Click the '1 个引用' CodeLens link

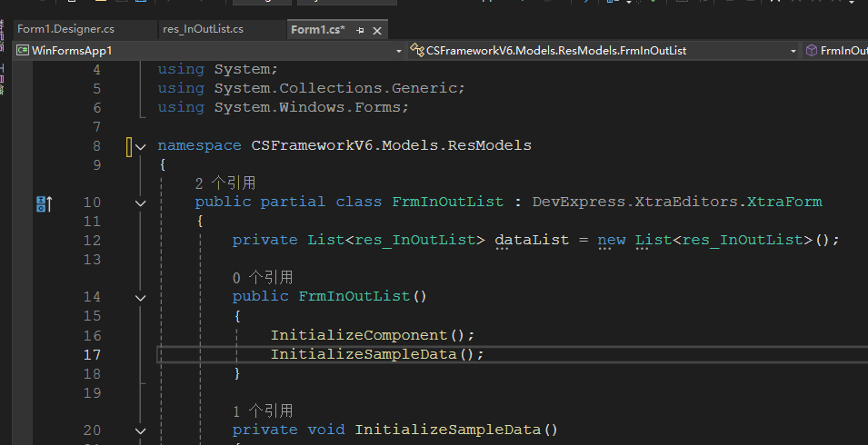pyautogui.click(x=262, y=410)
